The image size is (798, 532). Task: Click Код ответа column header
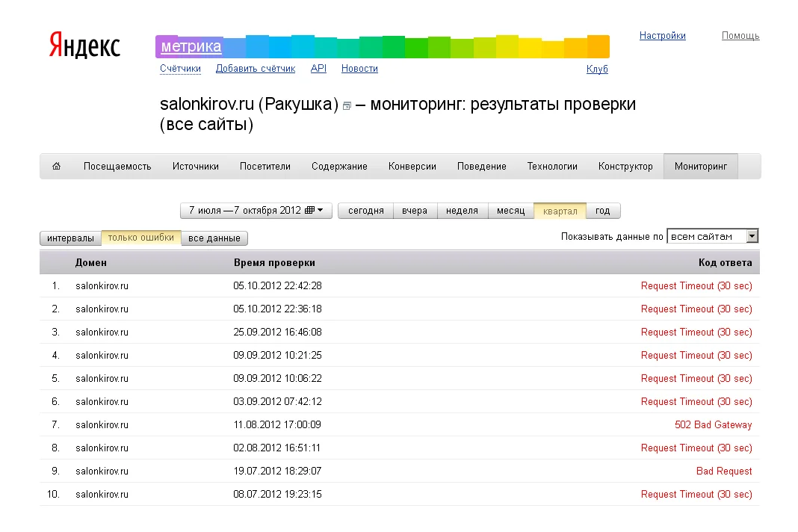[726, 263]
